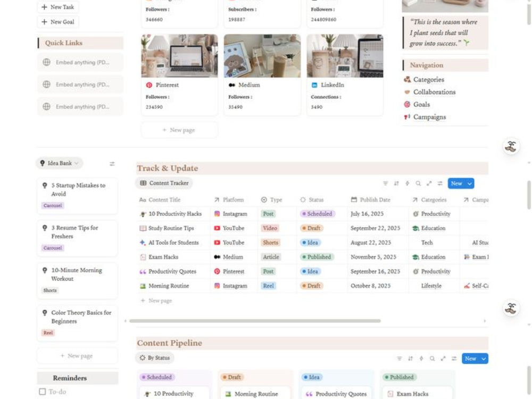Select the By Status view tab

pyautogui.click(x=155, y=358)
